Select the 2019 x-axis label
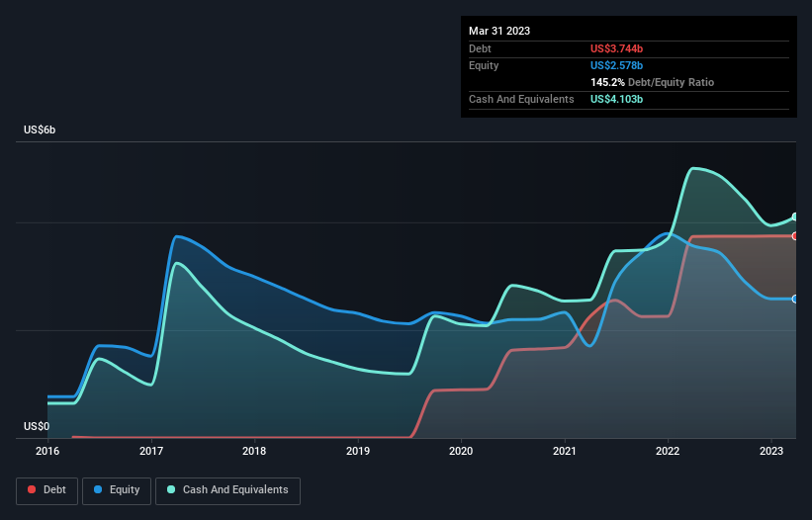 coord(358,451)
